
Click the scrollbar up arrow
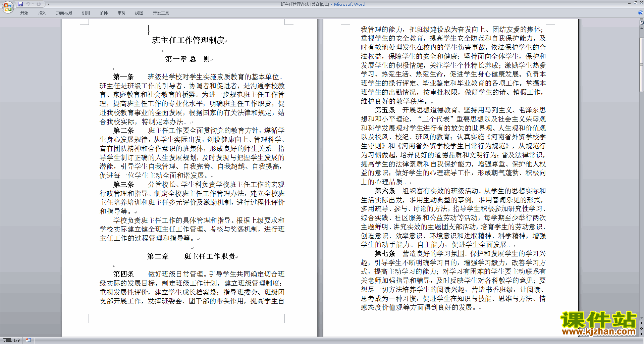click(x=642, y=28)
